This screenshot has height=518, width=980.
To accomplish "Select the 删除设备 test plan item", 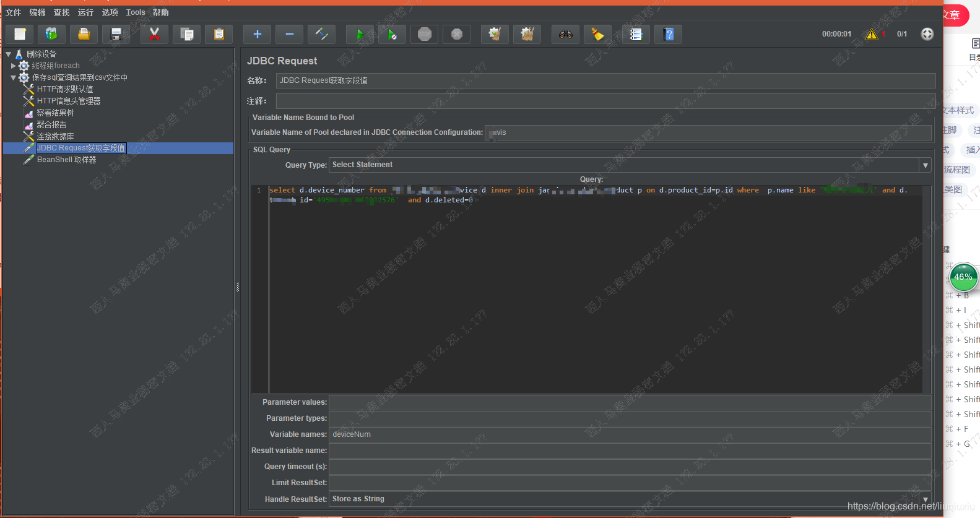I will coord(41,54).
